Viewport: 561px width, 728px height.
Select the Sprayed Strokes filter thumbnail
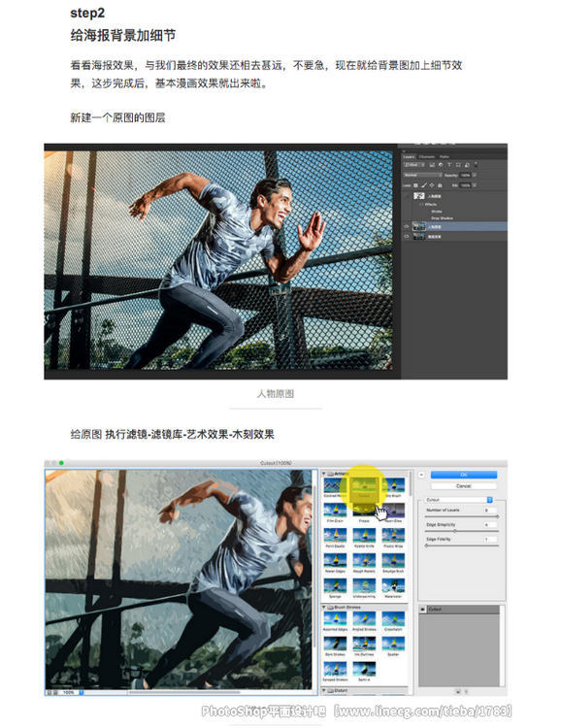pyautogui.click(x=335, y=669)
